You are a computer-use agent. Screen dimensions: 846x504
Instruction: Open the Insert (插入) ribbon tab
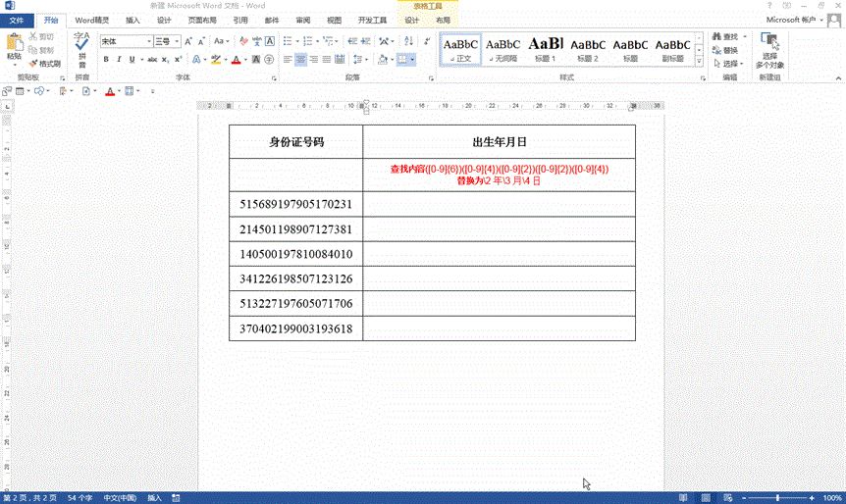(132, 20)
